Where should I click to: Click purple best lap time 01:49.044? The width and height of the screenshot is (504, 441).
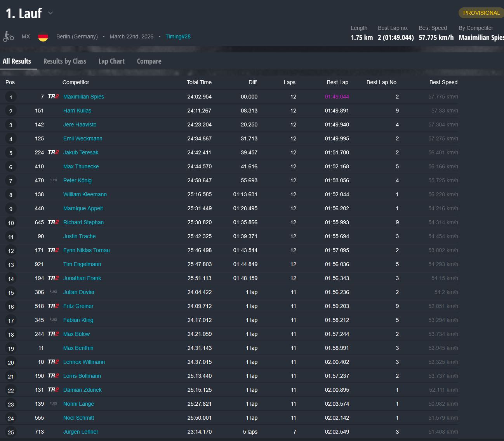click(x=337, y=97)
